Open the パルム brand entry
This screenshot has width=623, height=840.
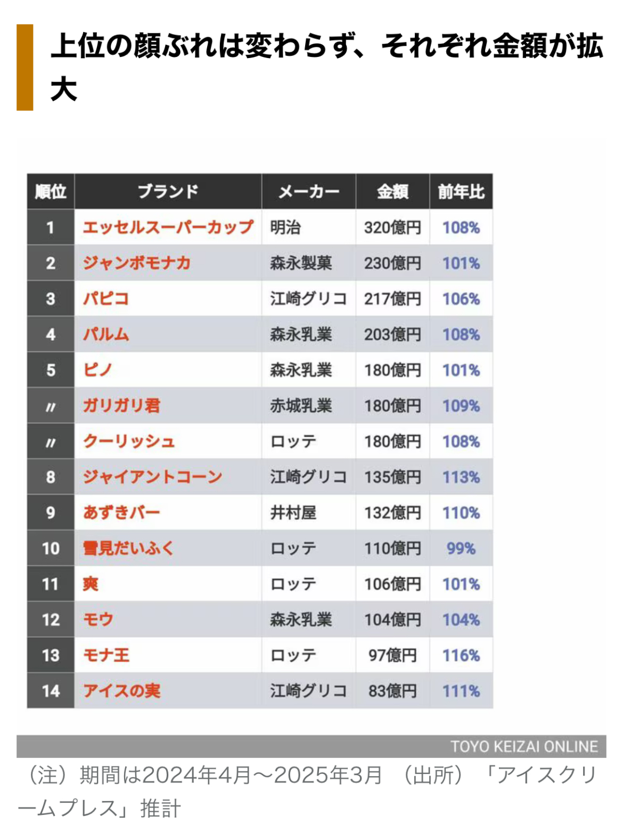click(106, 335)
